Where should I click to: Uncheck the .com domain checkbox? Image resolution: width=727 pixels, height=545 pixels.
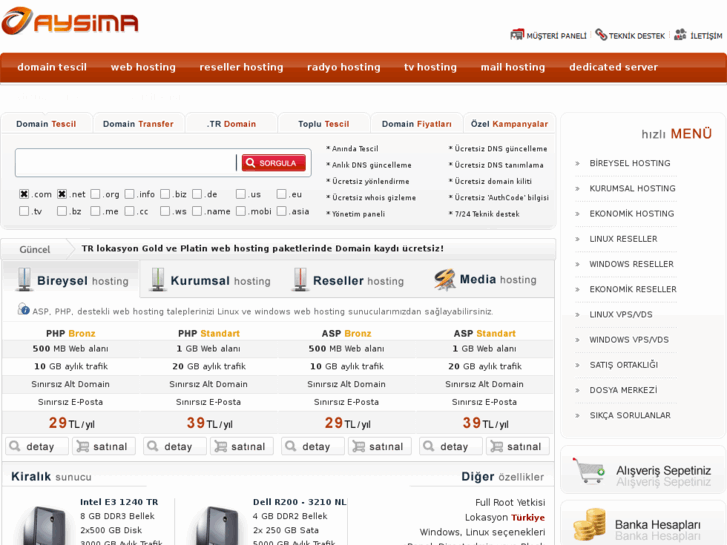[x=24, y=194]
